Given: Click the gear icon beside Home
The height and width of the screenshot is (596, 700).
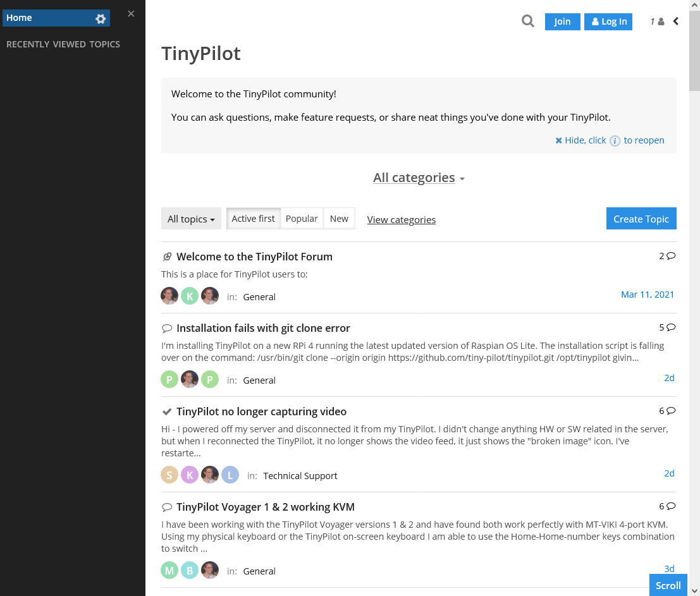Looking at the screenshot, I should 101,18.
